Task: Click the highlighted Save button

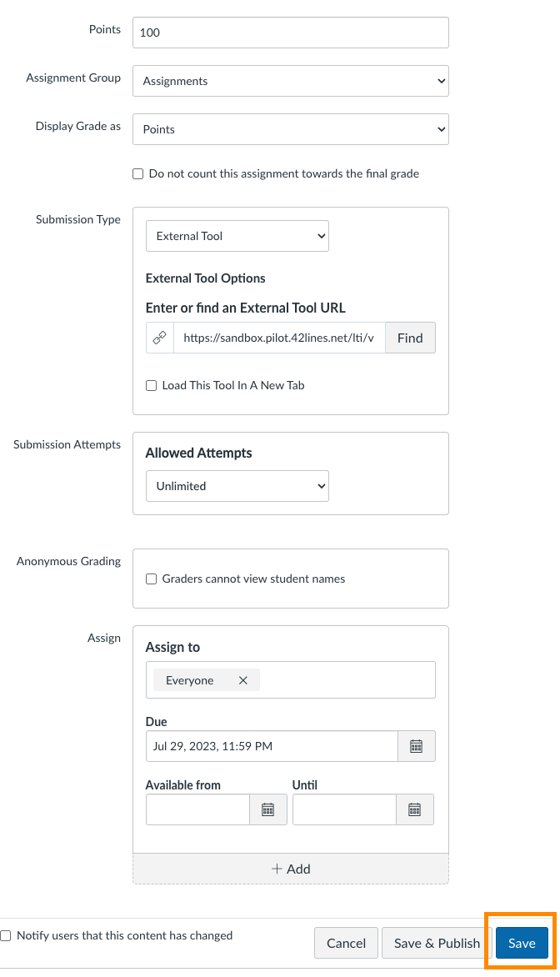Action: (521, 943)
